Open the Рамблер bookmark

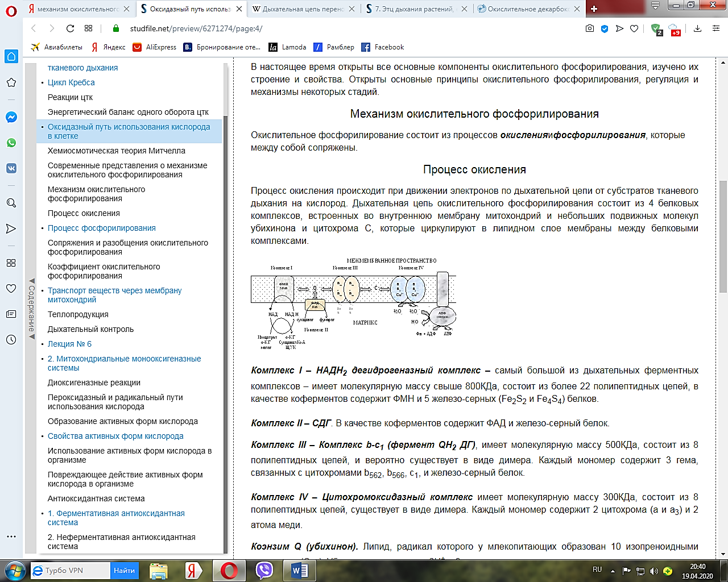[x=334, y=47]
